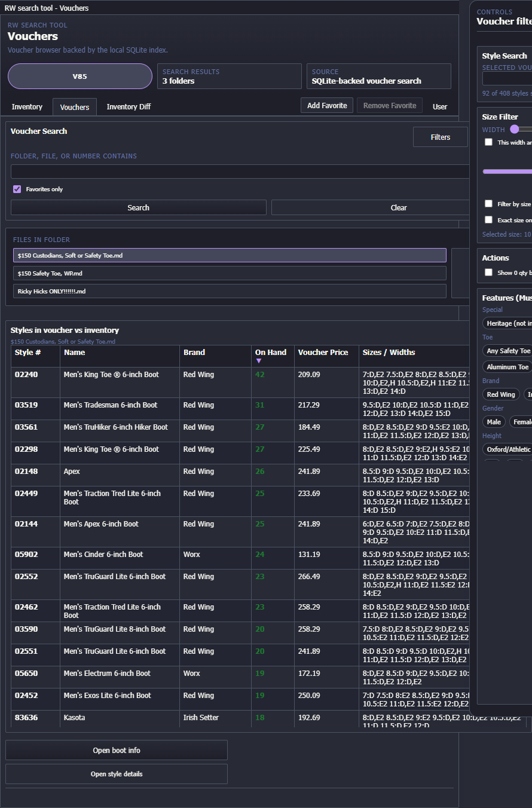Select the $150 Safety Toe, WP.md file
Viewport: 532px width, 808px height.
coord(230,273)
